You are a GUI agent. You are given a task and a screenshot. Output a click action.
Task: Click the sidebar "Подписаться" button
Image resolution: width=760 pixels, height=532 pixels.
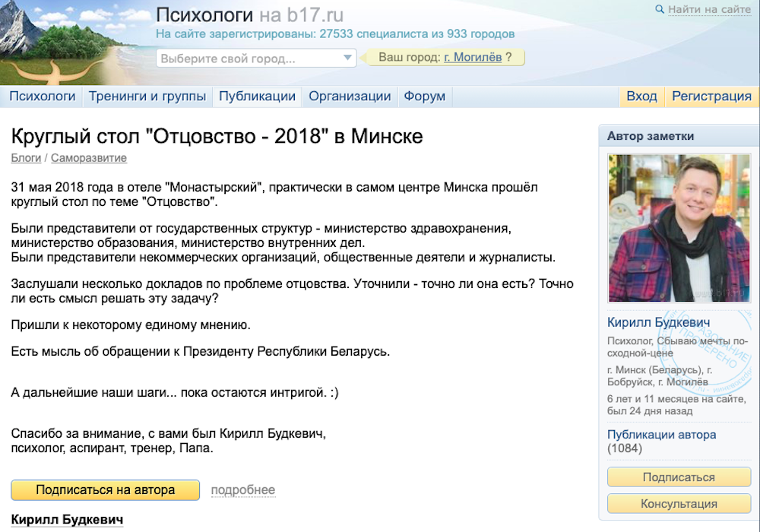click(679, 477)
